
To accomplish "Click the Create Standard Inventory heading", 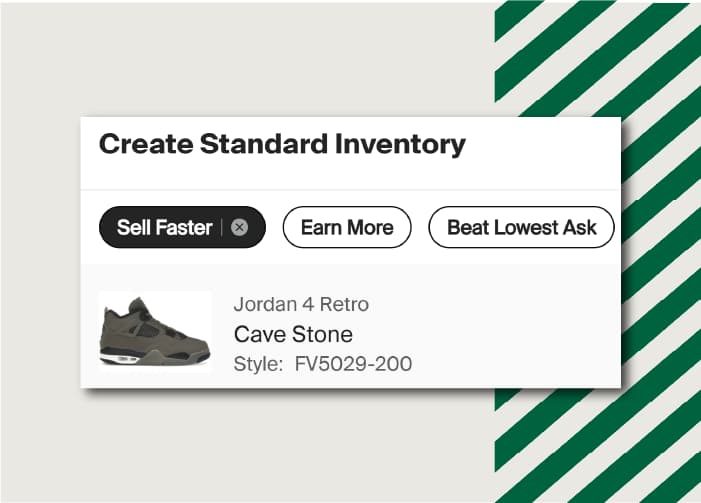I will click(282, 144).
